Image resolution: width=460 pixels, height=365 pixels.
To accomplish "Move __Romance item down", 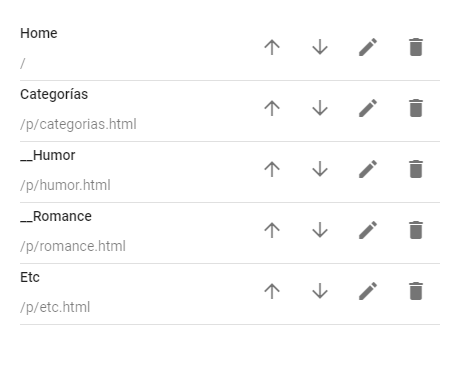I will point(320,230).
